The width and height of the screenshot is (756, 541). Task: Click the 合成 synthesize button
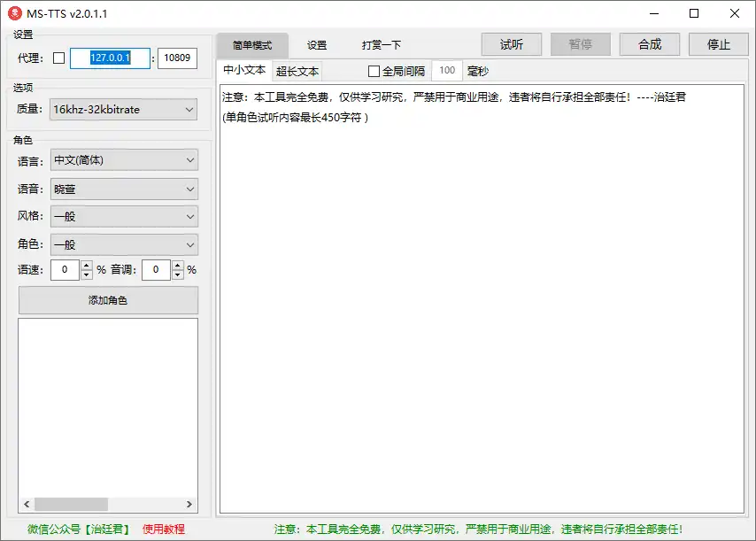point(649,43)
